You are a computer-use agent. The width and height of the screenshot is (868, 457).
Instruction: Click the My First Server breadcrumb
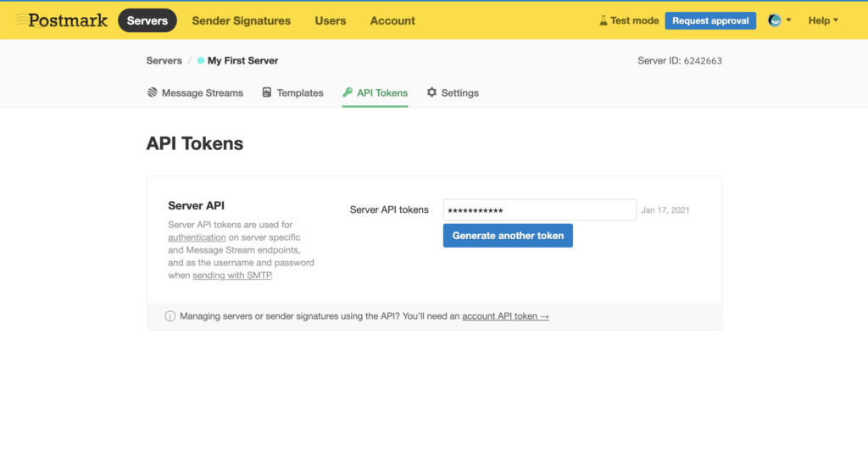(x=242, y=60)
